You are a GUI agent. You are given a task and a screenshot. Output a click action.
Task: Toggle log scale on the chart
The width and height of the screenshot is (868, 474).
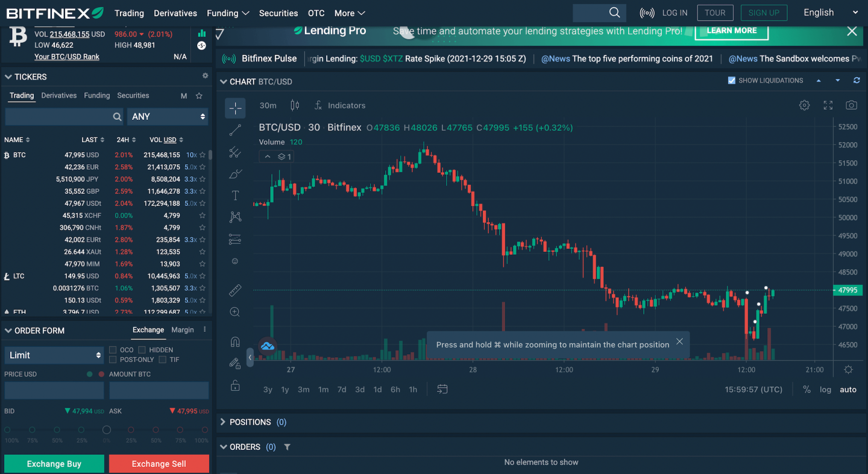pos(825,390)
